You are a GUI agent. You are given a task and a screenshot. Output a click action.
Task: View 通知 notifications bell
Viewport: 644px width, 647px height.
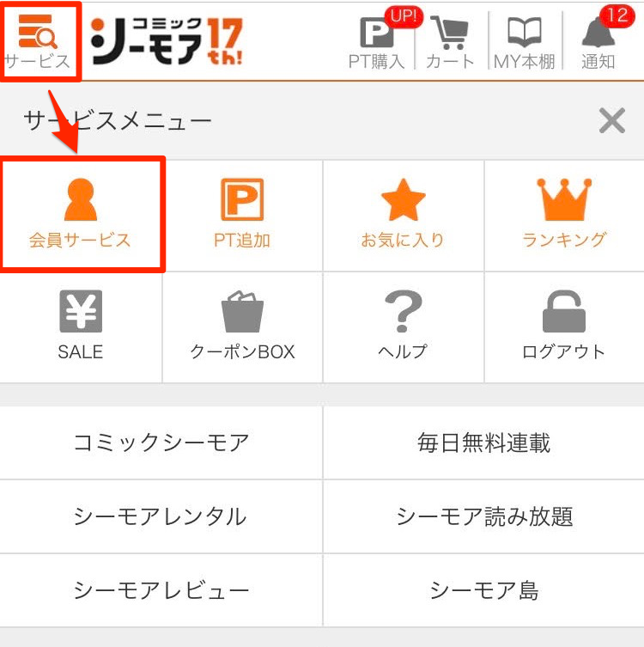(598, 43)
